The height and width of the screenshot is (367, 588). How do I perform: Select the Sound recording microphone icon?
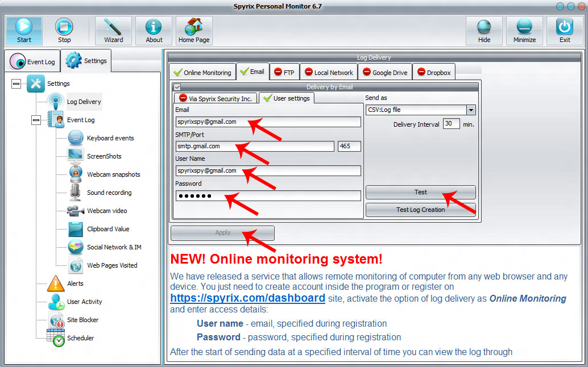[76, 193]
